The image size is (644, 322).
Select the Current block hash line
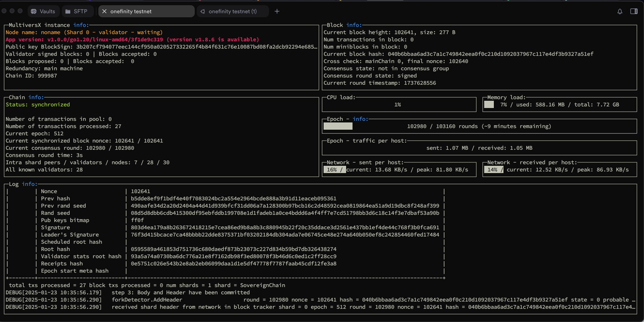pyautogui.click(x=458, y=54)
